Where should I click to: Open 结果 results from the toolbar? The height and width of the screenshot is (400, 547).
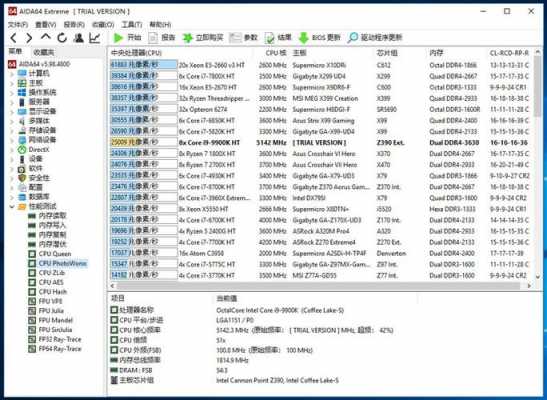pyautogui.click(x=278, y=38)
